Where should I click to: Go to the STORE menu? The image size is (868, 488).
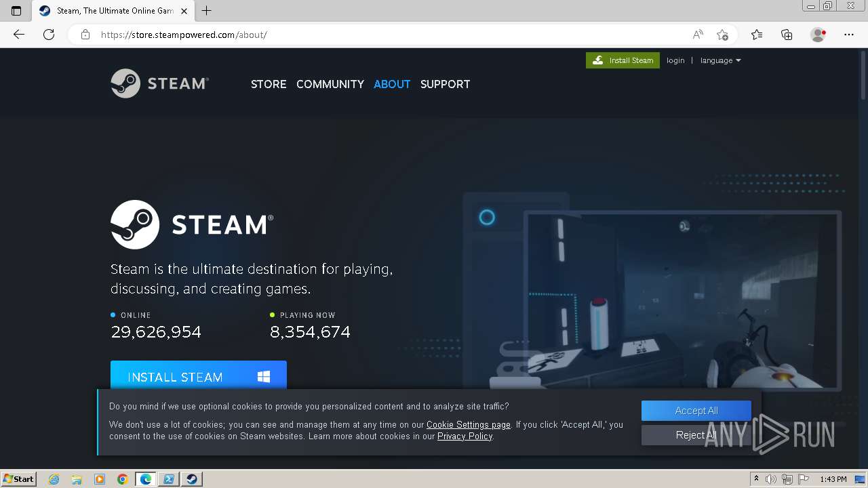pyautogui.click(x=269, y=84)
